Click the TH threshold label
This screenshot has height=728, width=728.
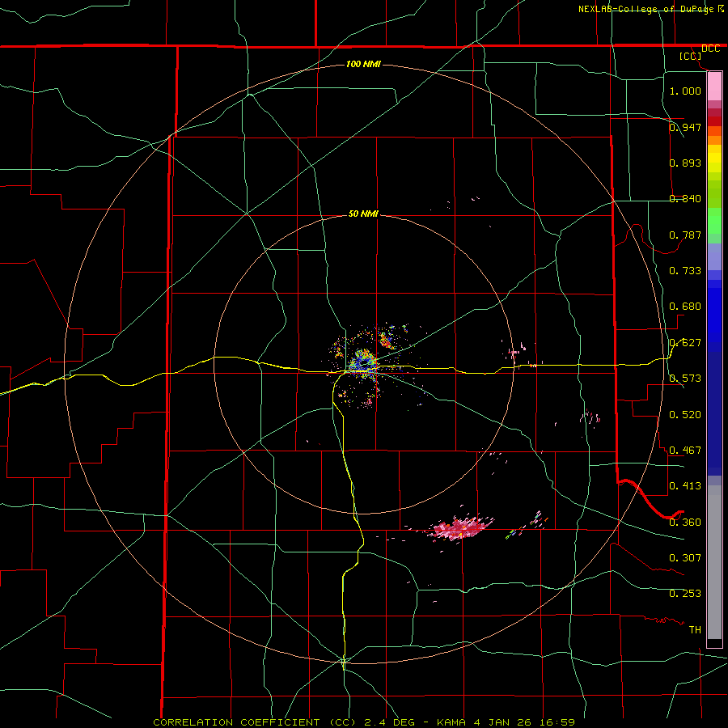click(695, 629)
